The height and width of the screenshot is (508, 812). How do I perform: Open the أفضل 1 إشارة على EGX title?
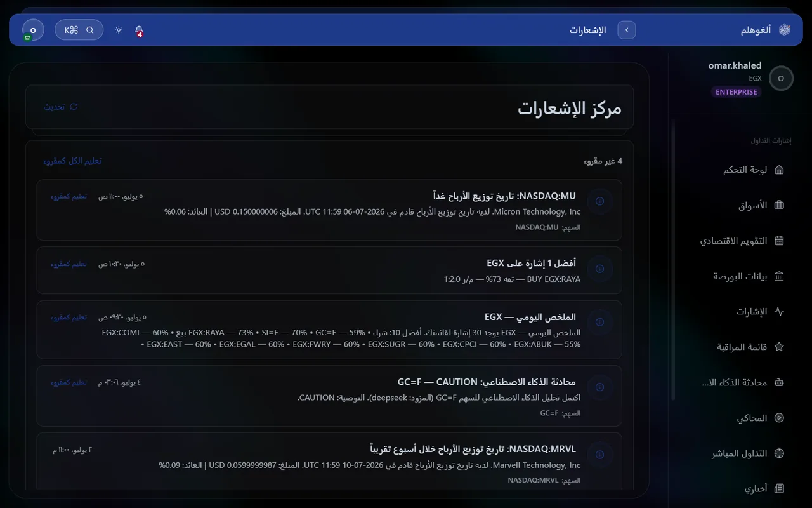[532, 263]
